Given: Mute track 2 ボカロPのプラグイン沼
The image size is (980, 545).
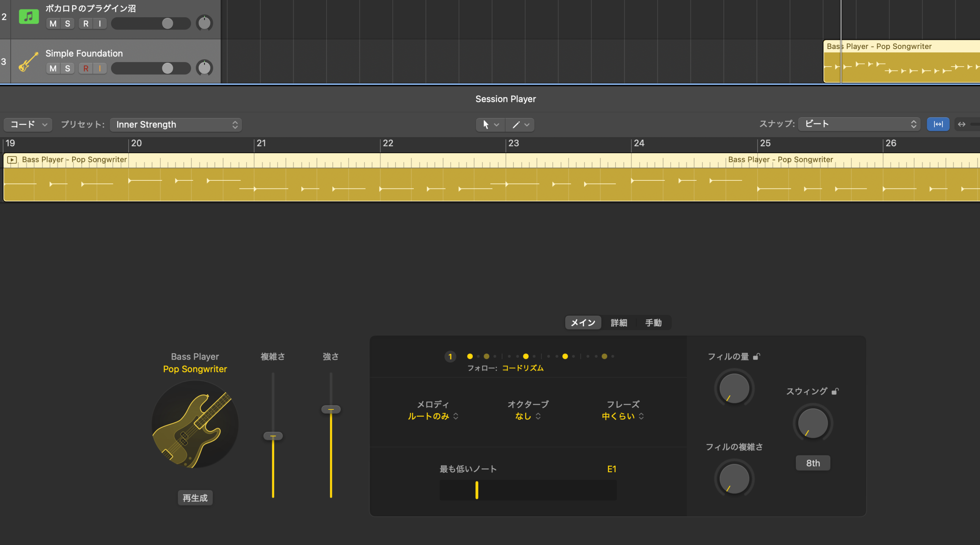Looking at the screenshot, I should click(53, 24).
